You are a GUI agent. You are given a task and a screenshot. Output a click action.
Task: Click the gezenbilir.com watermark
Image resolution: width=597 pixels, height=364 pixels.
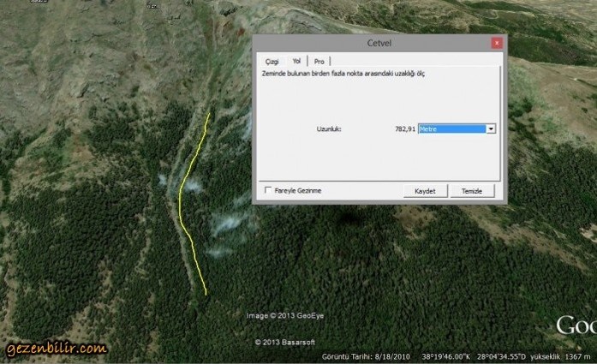57,348
